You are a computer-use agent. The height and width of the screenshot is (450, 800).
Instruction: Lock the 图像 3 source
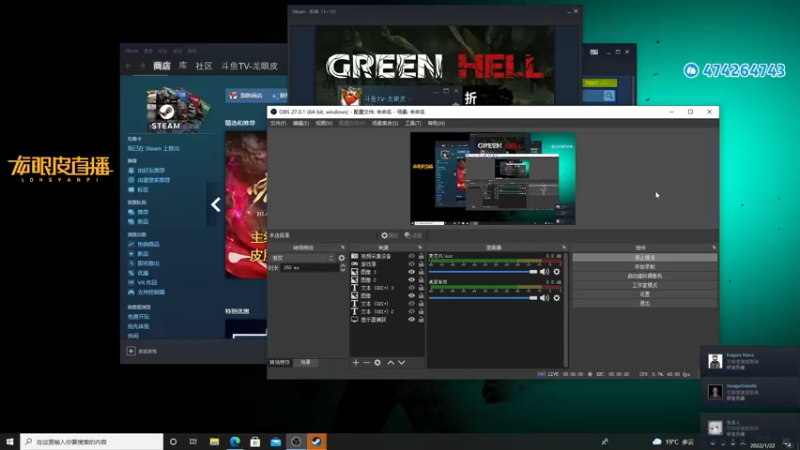click(421, 272)
